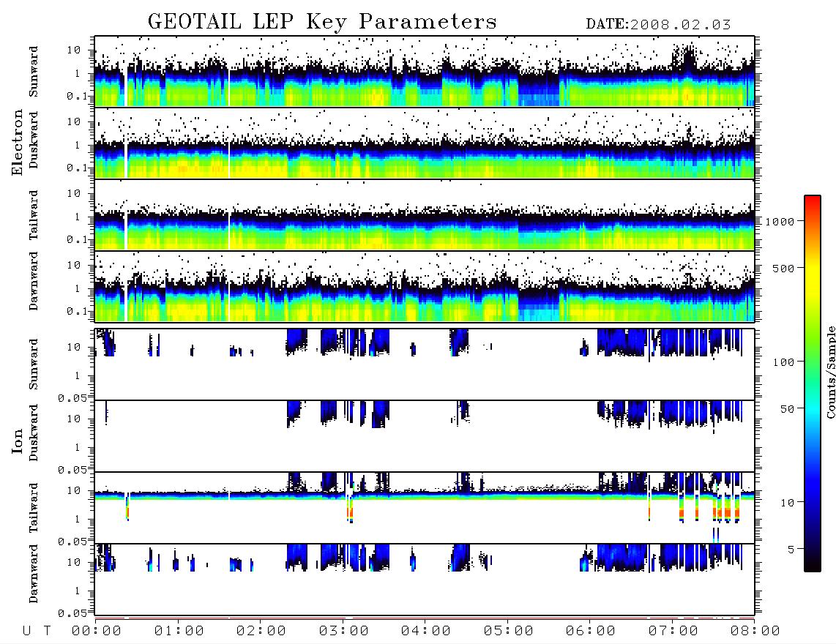This screenshot has width=836, height=644.
Task: Select the Ion Sunward spectrogram panel
Action: 425,364
